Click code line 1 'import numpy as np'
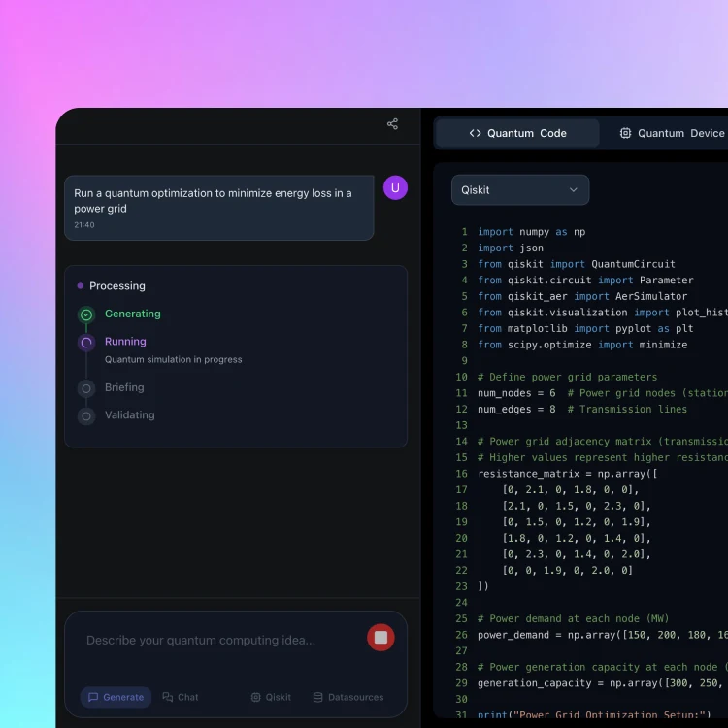Viewport: 728px width, 728px height. click(x=532, y=232)
